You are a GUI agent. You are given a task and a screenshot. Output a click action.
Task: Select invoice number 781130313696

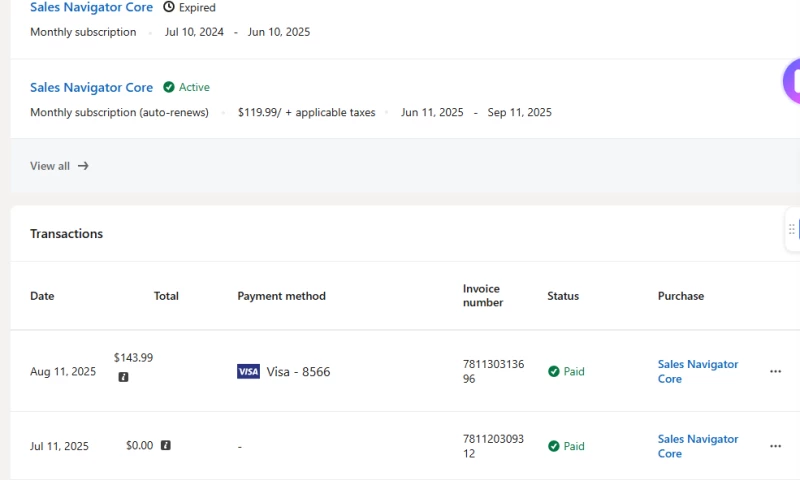coord(493,371)
